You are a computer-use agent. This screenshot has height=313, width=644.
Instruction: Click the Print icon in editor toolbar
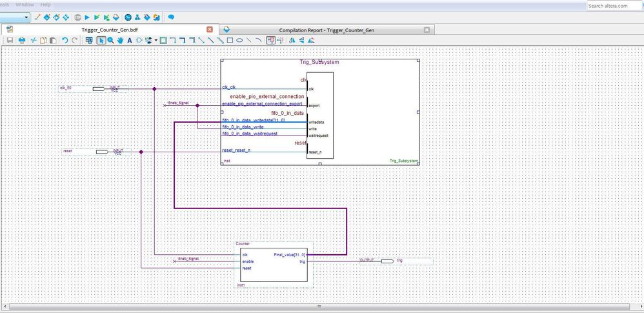(21, 40)
